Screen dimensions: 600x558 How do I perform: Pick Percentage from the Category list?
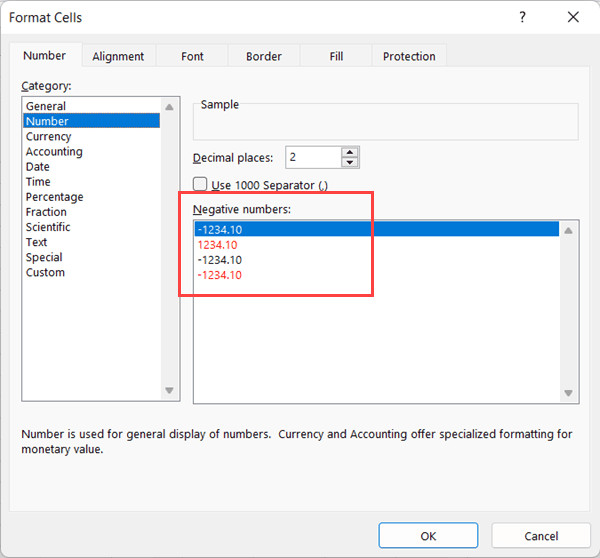pyautogui.click(x=54, y=197)
